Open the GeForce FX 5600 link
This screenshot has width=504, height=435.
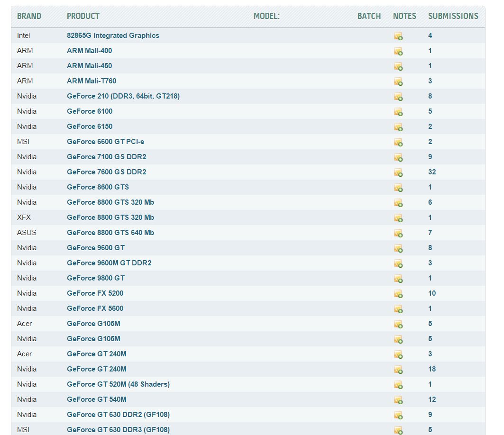(x=95, y=308)
